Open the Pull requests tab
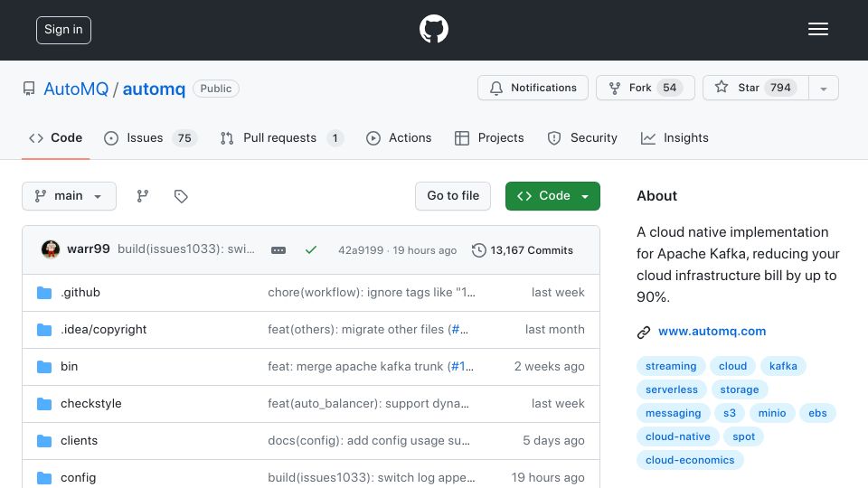The height and width of the screenshot is (488, 868). [x=282, y=137]
